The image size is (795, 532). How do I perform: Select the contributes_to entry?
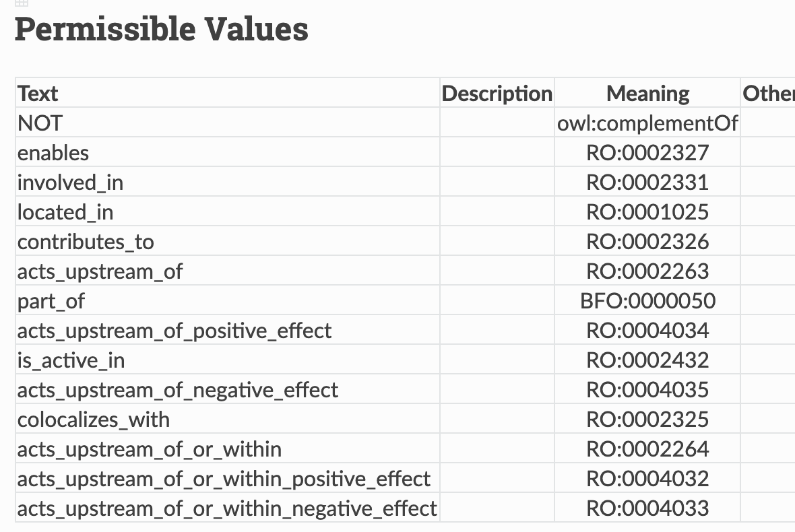point(86,242)
